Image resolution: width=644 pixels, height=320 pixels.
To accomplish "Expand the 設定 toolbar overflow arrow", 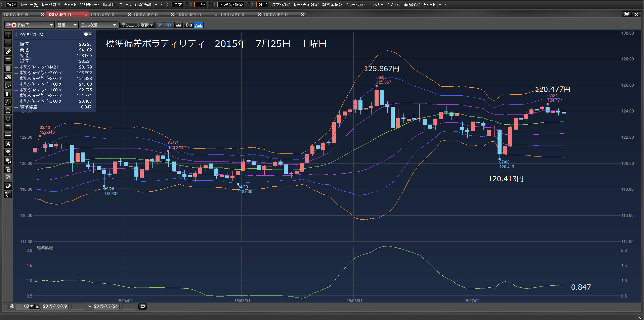I will click(x=440, y=5).
